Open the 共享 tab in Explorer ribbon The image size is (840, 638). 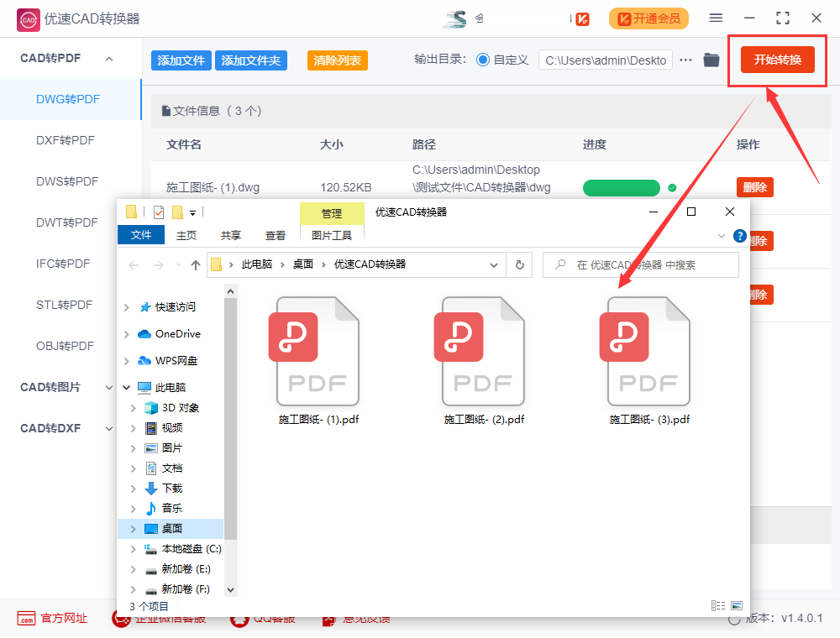231,236
